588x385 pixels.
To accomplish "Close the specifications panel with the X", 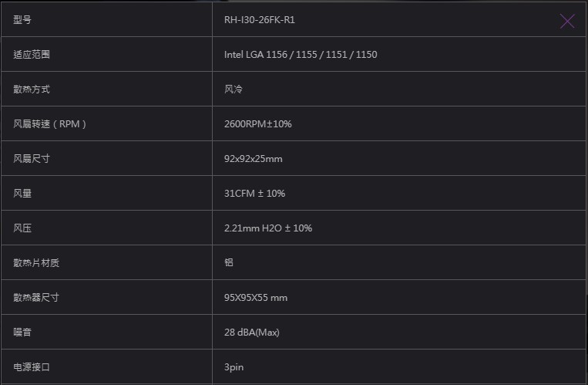I will coord(567,21).
